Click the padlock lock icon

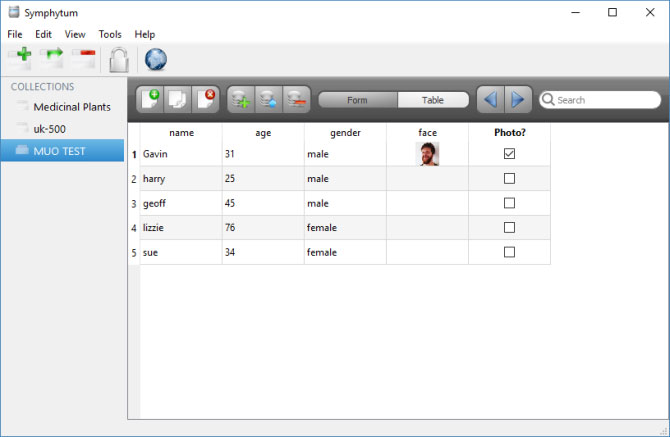pyautogui.click(x=119, y=59)
